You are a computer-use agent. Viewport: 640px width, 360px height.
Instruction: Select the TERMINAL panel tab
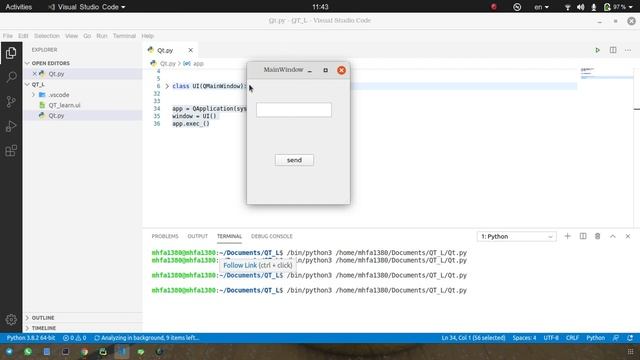(x=229, y=236)
